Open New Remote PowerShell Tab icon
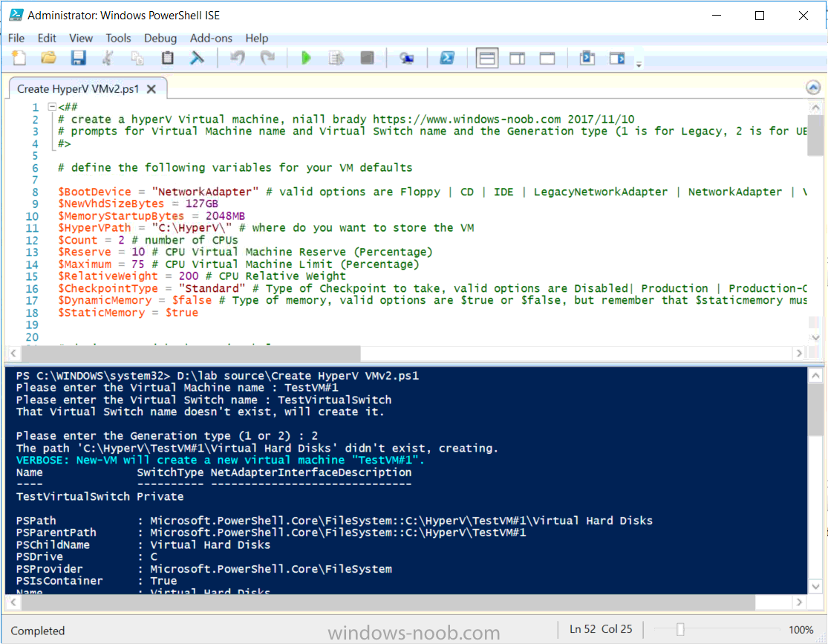This screenshot has width=828, height=644. (406, 58)
